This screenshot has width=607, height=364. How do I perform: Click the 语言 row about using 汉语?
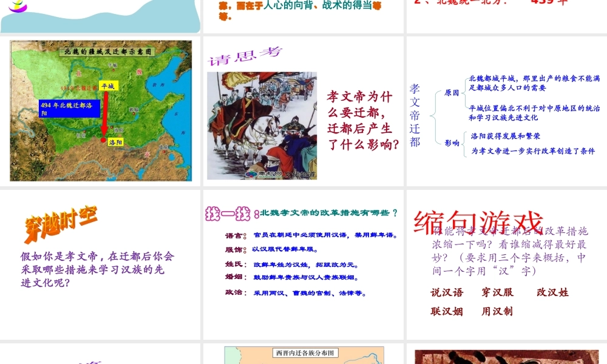click(311, 235)
